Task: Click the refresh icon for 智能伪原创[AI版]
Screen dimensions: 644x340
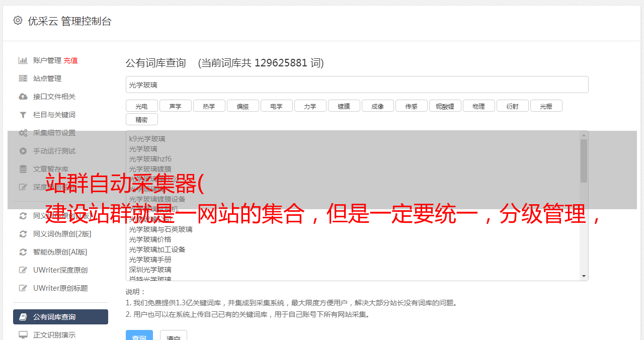Action: [23, 252]
